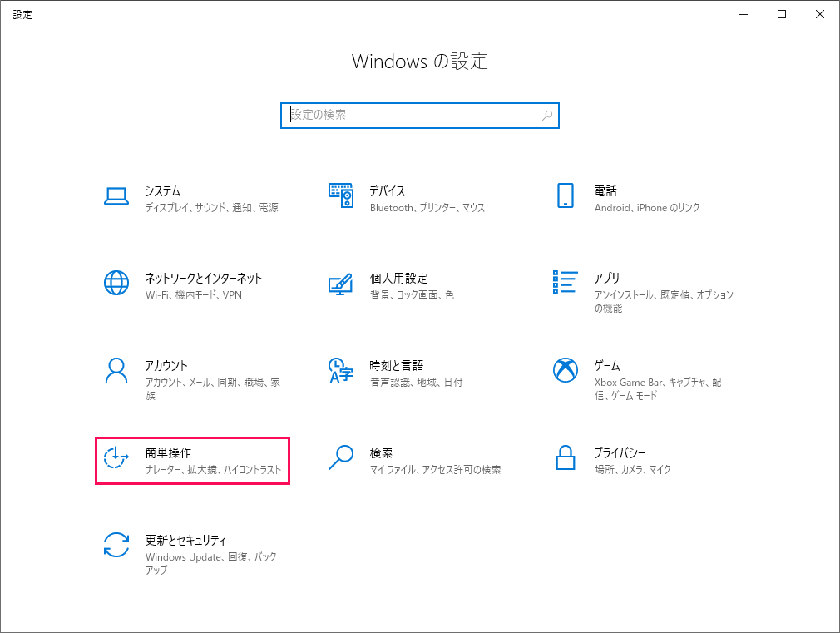Open the アプリ category title
This screenshot has height=633, width=840.
(606, 278)
